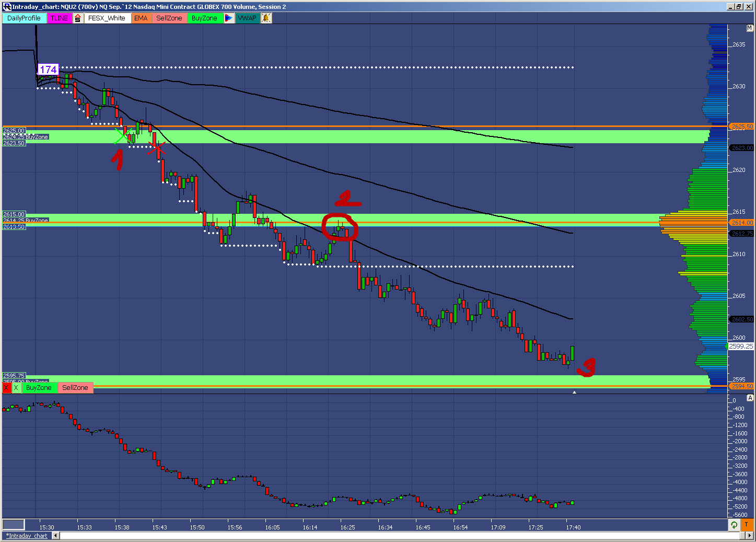Click the green refresh icon at bottom right
This screenshot has width=756, height=542.
734,525
